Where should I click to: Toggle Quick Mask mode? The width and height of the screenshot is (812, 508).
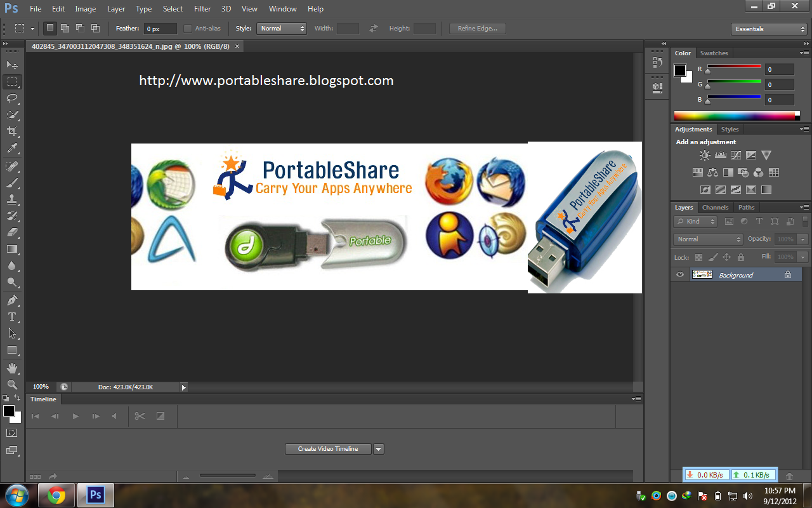12,432
